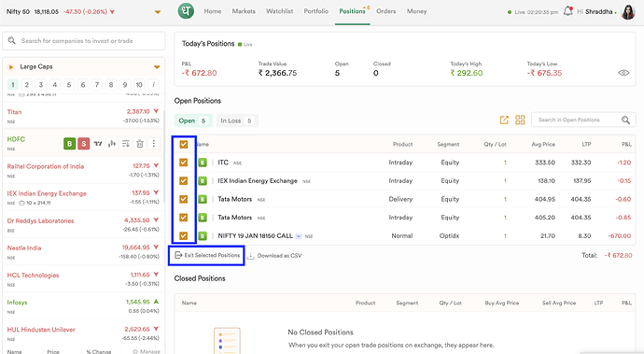Viewport: 644px width, 354px height.
Task: Click Exit Selected Positions
Action: pyautogui.click(x=207, y=255)
